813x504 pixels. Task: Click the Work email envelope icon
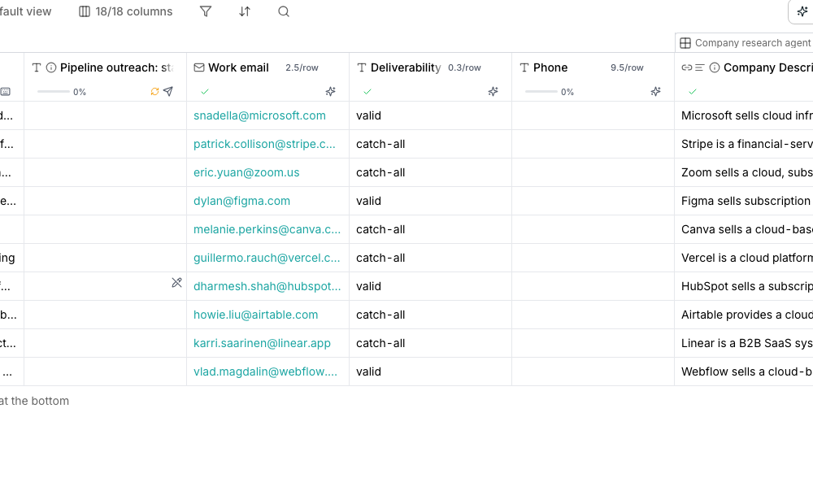[x=199, y=67]
